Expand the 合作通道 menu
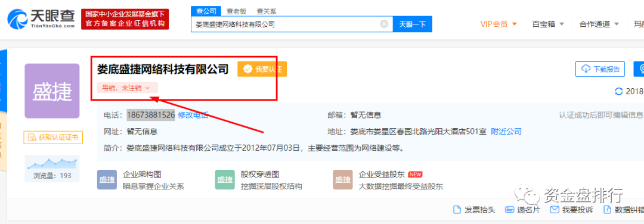 coord(599,24)
